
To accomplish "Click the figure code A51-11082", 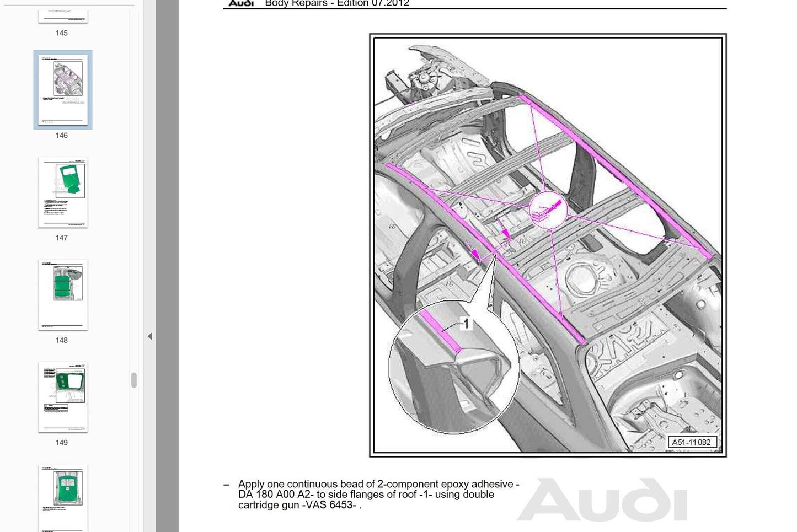I will click(692, 442).
